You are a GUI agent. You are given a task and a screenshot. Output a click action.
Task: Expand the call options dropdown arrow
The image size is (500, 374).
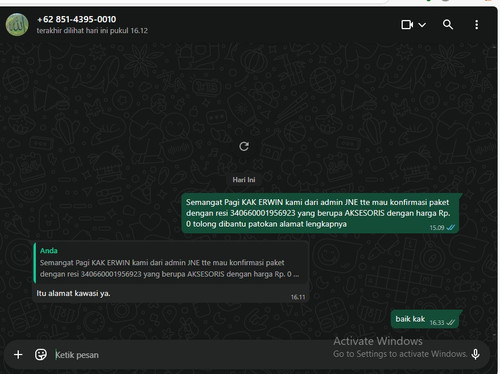pos(422,25)
